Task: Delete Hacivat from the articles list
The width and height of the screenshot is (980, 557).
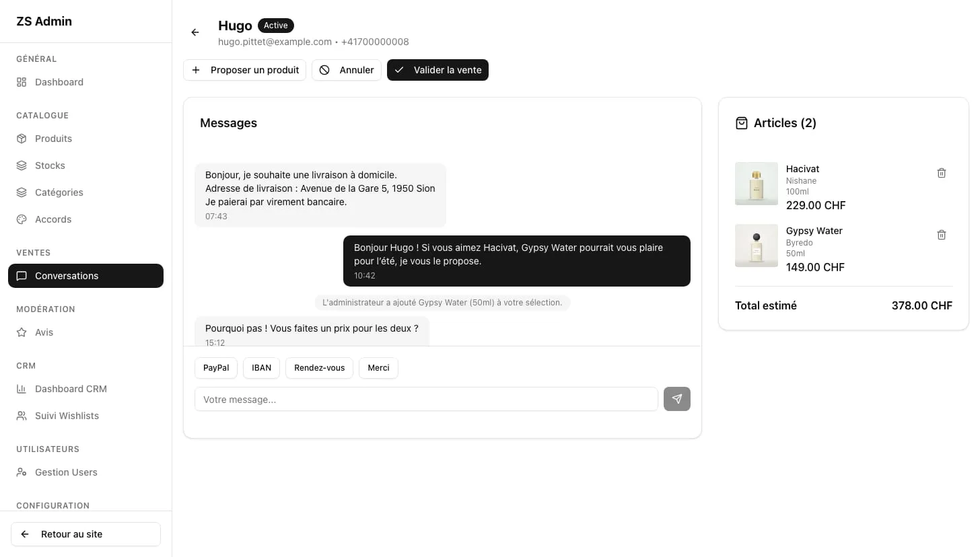Action: click(x=942, y=173)
